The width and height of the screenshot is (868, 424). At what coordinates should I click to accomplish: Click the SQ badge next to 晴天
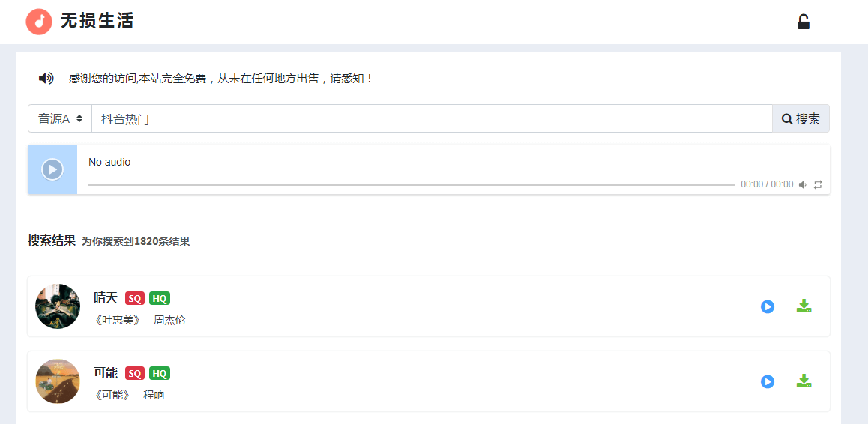pyautogui.click(x=135, y=298)
